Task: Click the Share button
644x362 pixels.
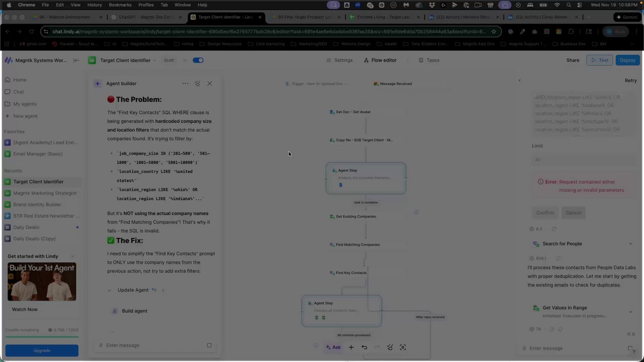Action: (573, 60)
